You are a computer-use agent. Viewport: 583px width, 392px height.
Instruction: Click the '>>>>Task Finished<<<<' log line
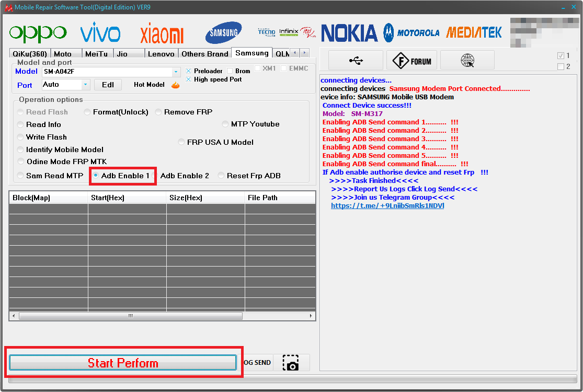tap(374, 180)
